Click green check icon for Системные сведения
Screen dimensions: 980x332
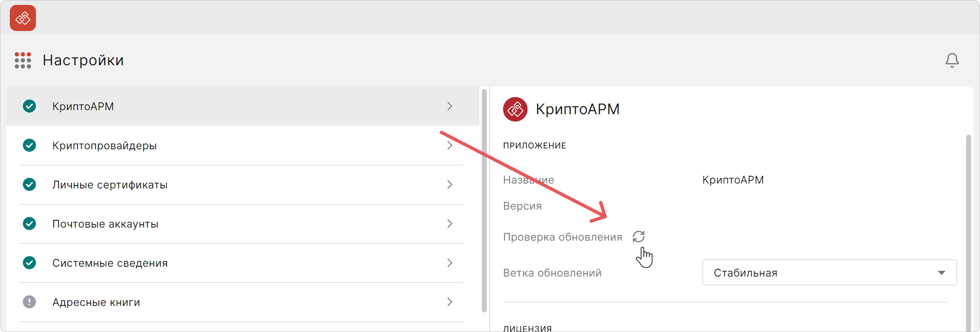tap(29, 263)
